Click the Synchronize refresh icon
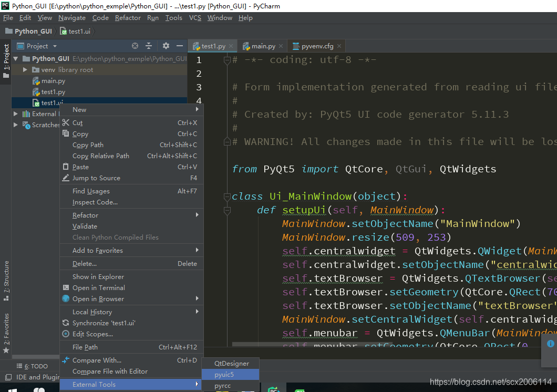This screenshot has width=557, height=392. point(66,323)
